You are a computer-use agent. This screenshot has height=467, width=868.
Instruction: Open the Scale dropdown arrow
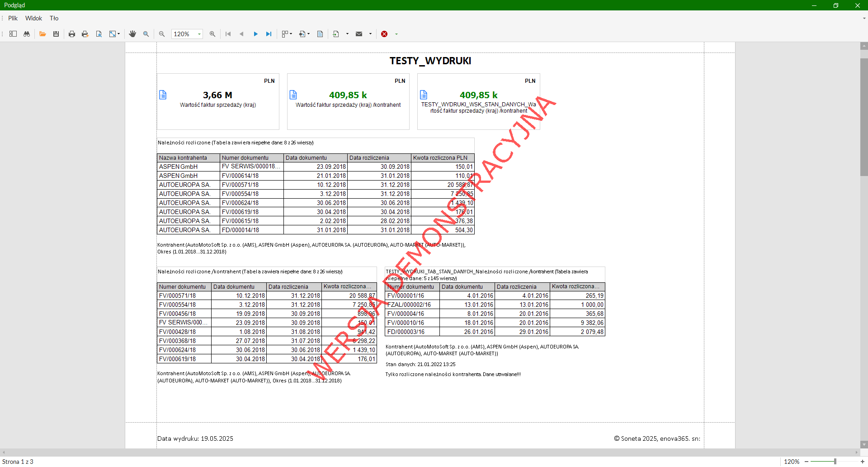pyautogui.click(x=119, y=34)
